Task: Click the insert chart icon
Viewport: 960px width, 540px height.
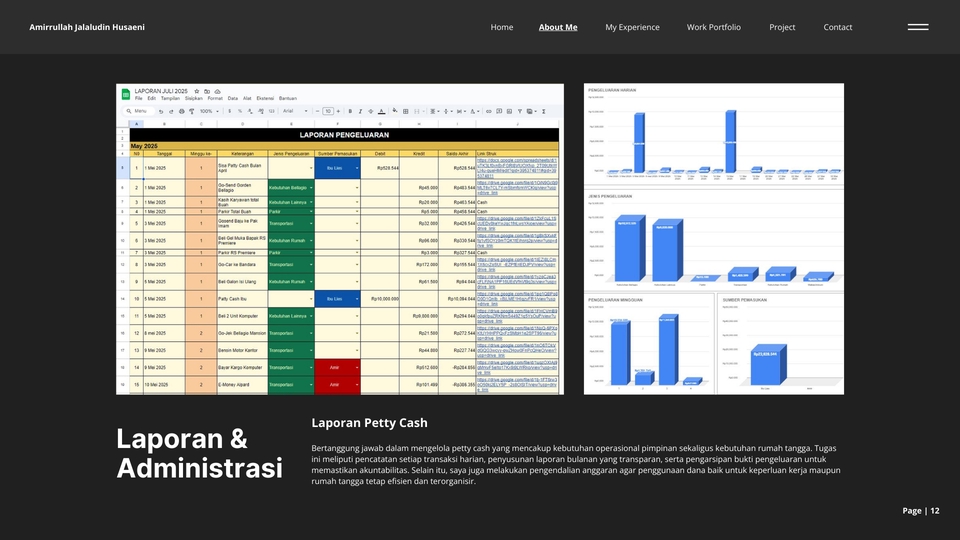Action: [509, 111]
